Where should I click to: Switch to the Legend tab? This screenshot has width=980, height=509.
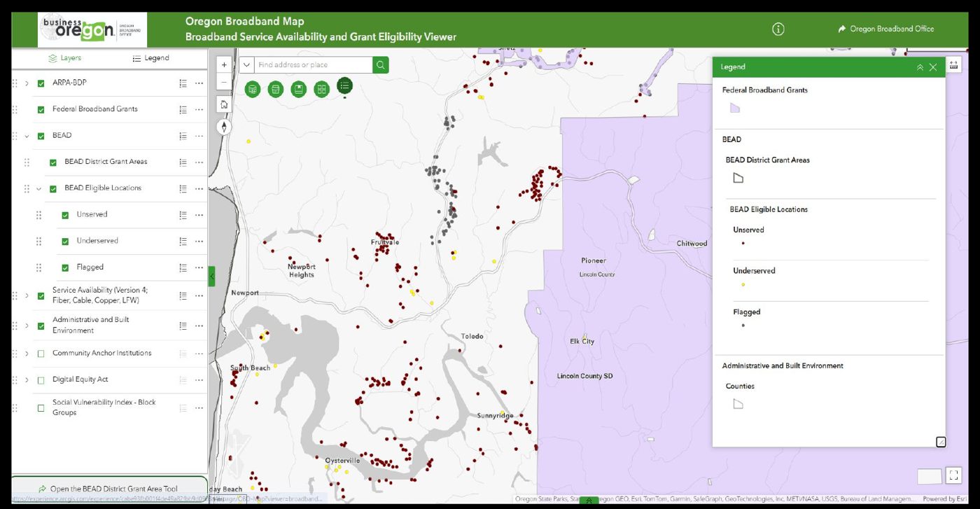coord(150,58)
